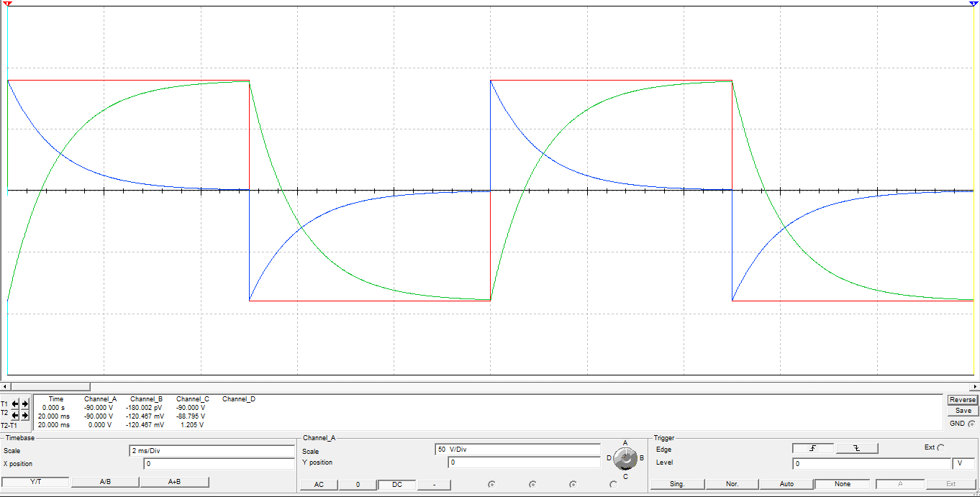The height and width of the screenshot is (497, 980).
Task: Choose Sing. trigger mode
Action: click(677, 484)
